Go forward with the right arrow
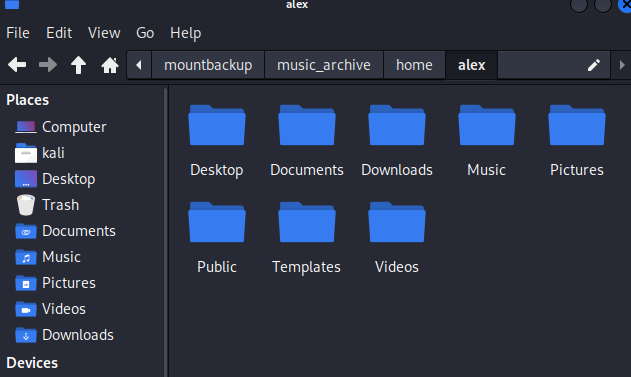The height and width of the screenshot is (377, 631). tap(47, 65)
